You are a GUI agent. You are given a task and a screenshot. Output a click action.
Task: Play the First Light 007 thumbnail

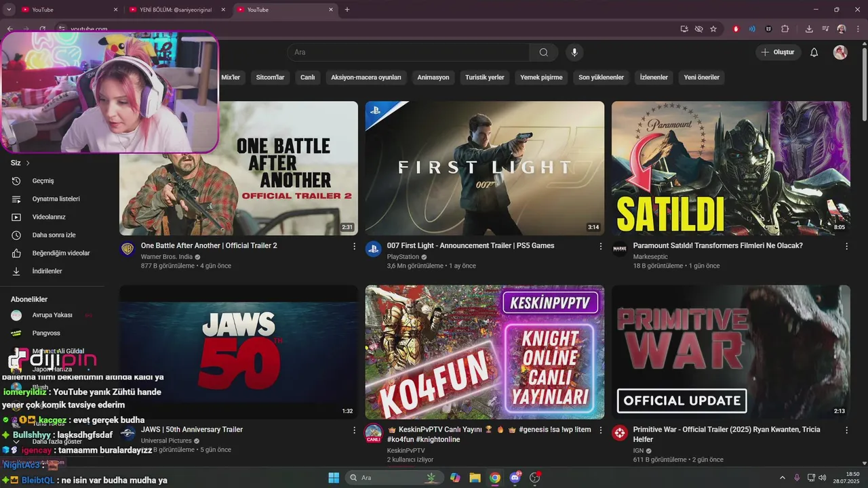tap(485, 168)
